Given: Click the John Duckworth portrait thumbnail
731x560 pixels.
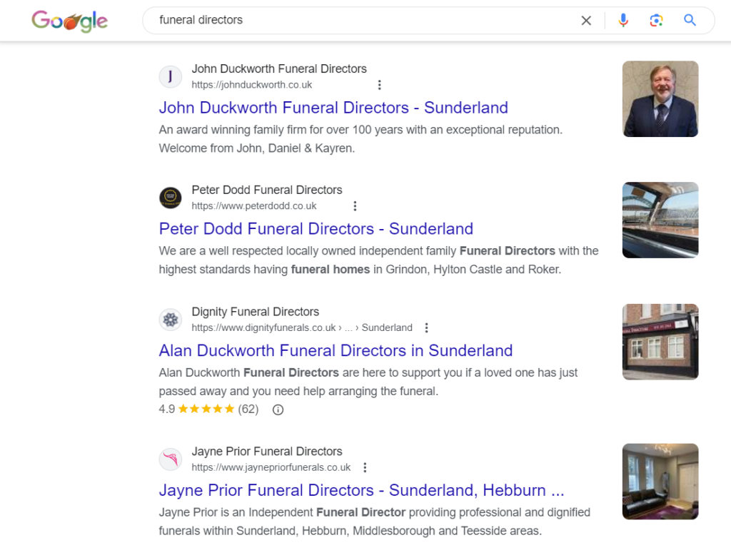Looking at the screenshot, I should click(660, 98).
